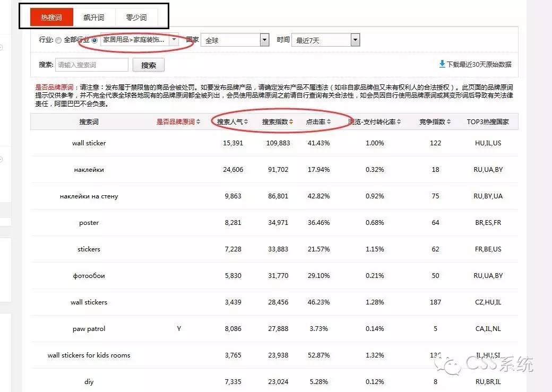Click the 搜索词 column header
This screenshot has width=552, height=392.
coord(89,122)
